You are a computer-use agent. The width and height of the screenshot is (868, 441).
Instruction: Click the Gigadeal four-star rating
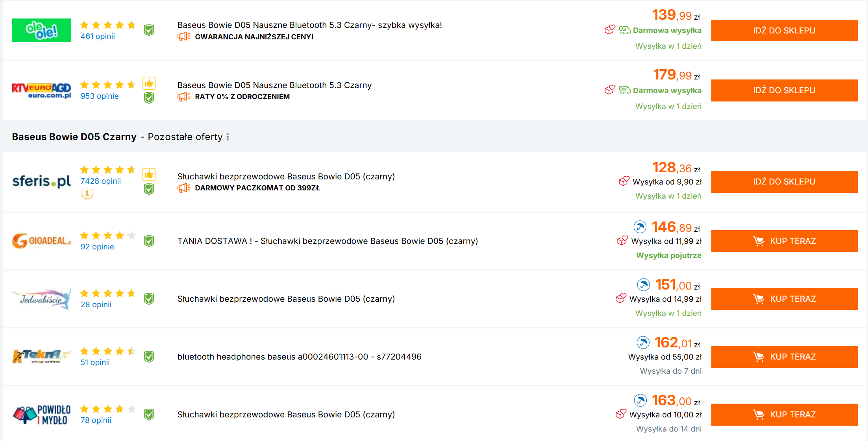(x=108, y=236)
